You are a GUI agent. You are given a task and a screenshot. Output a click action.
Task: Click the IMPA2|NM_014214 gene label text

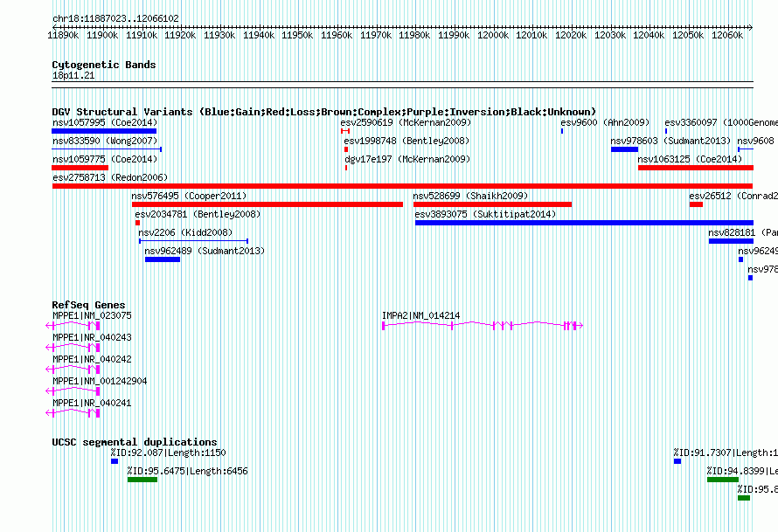coord(420,315)
